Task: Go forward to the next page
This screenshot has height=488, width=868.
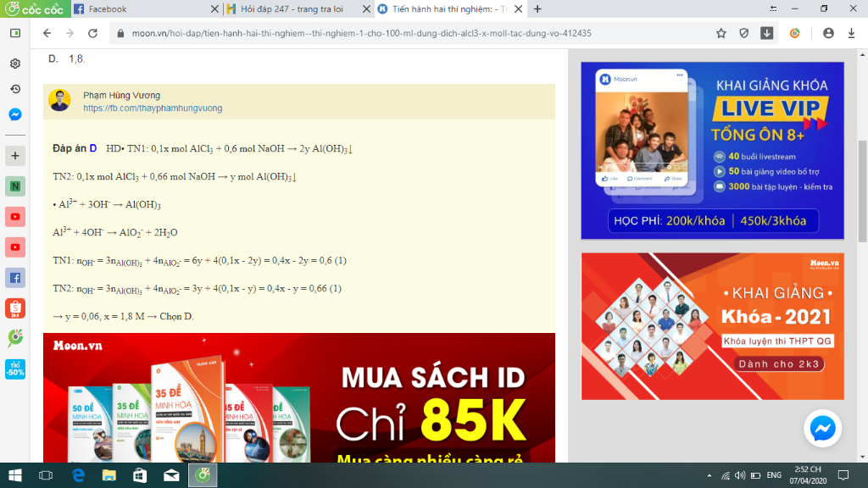Action: [70, 33]
